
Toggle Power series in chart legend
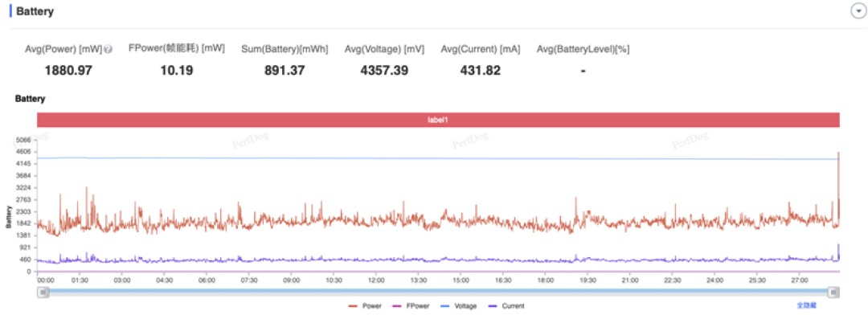tap(366, 305)
